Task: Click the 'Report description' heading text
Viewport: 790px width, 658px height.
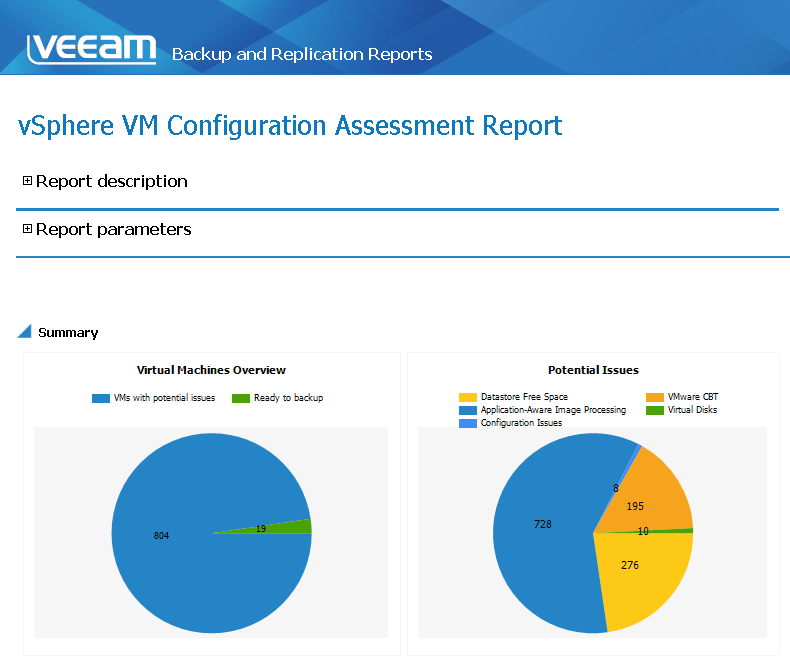Action: (111, 181)
